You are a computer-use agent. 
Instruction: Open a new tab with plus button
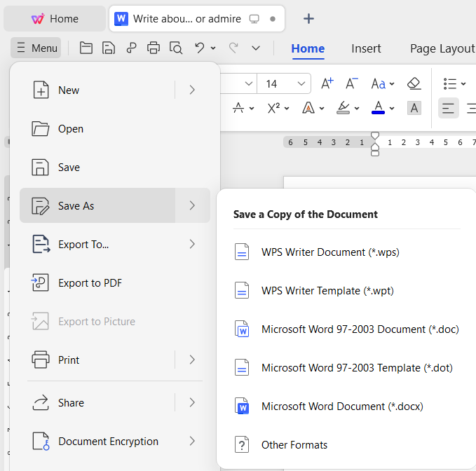click(308, 19)
